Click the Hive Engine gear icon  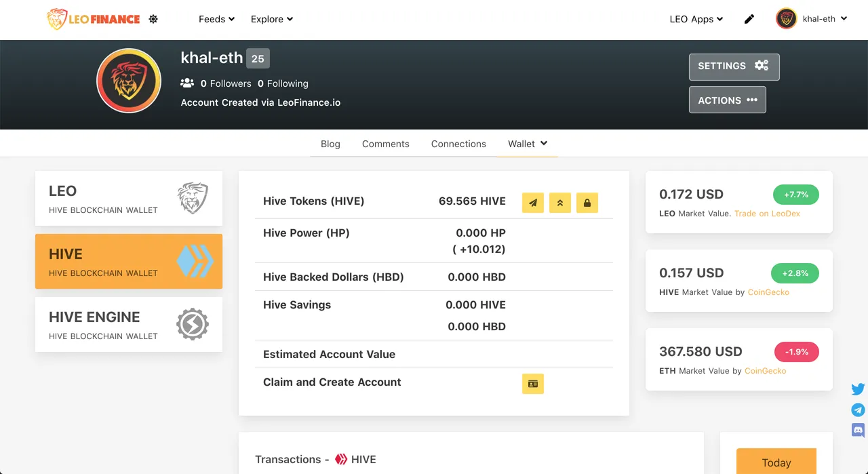(x=193, y=324)
